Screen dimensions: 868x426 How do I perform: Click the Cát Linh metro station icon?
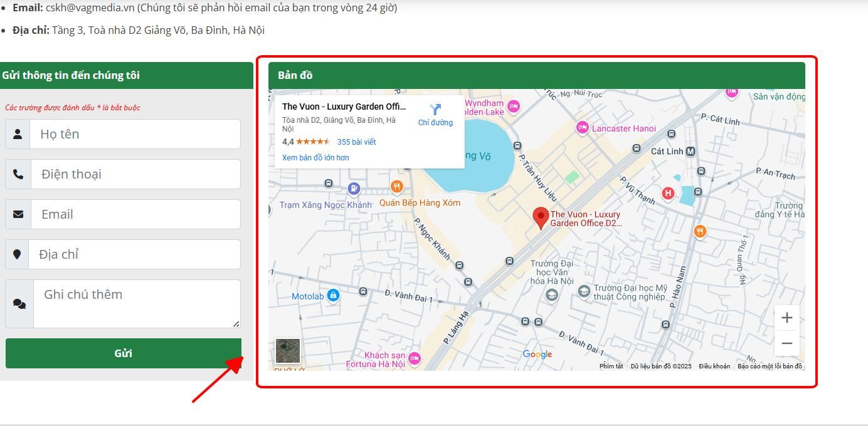(x=691, y=152)
